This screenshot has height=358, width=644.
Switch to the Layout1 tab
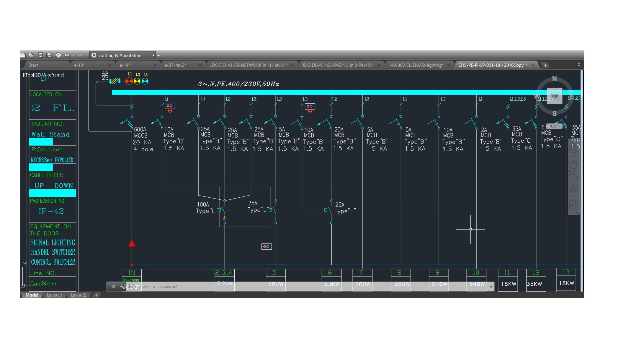click(x=54, y=295)
